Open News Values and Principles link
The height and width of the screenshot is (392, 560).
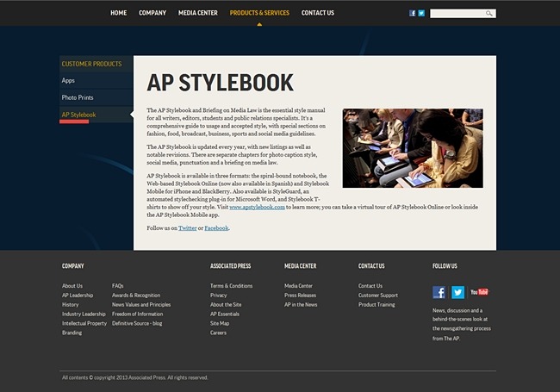pyautogui.click(x=141, y=304)
